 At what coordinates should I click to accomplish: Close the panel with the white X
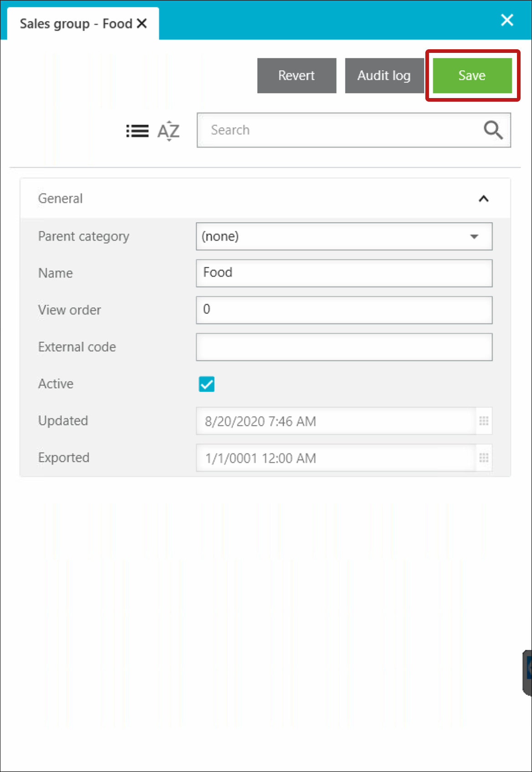tap(507, 20)
